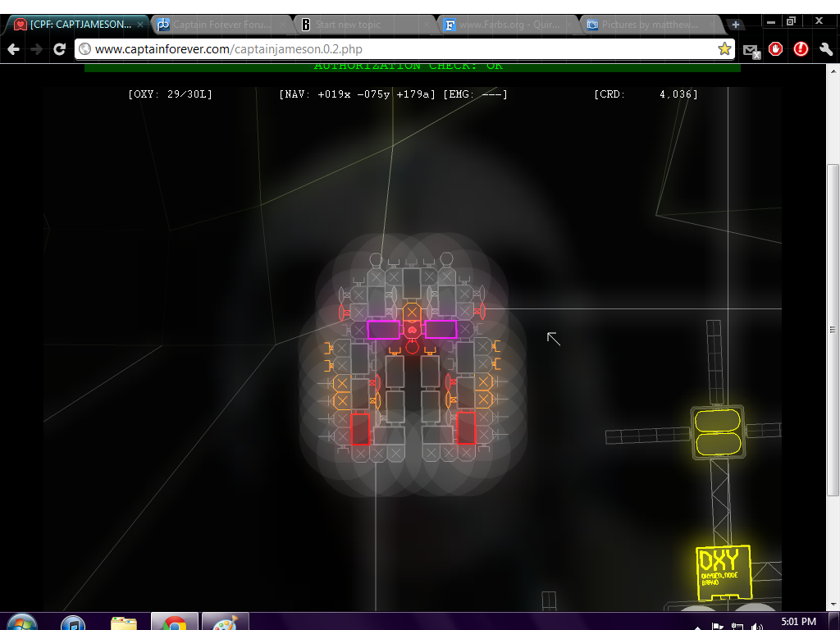The height and width of the screenshot is (630, 840).
Task: Close the Captain Forever Forum tab
Action: click(283, 25)
